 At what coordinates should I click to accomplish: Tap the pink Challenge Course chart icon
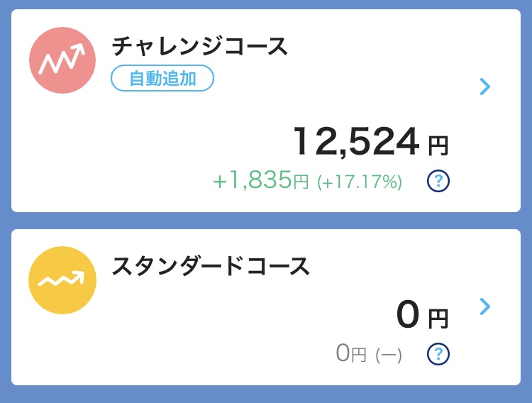(x=62, y=60)
